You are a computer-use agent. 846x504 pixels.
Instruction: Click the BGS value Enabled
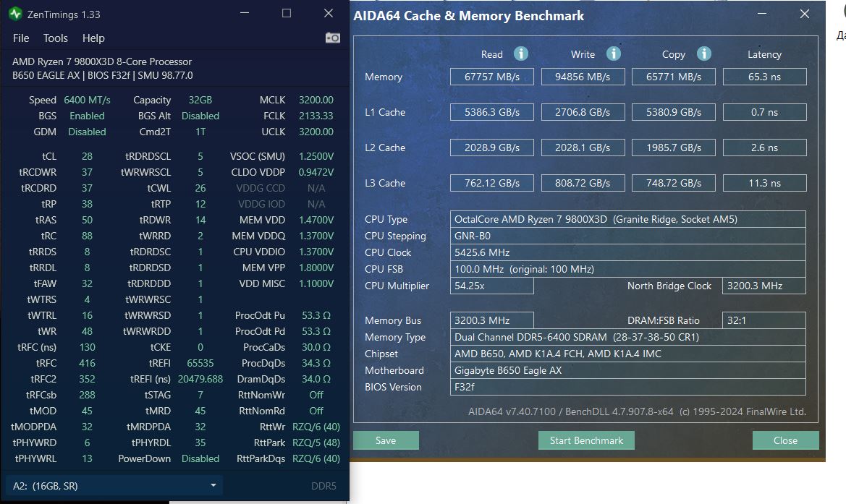pyautogui.click(x=87, y=116)
